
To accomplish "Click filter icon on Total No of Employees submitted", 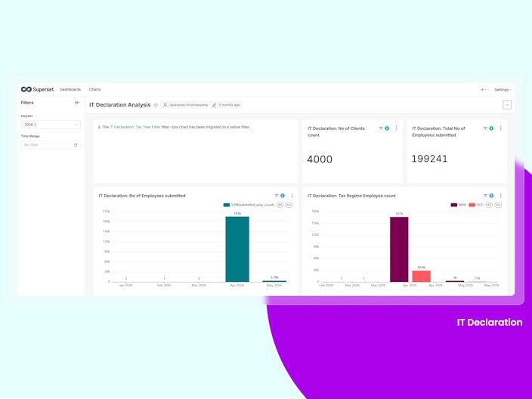I will point(485,128).
